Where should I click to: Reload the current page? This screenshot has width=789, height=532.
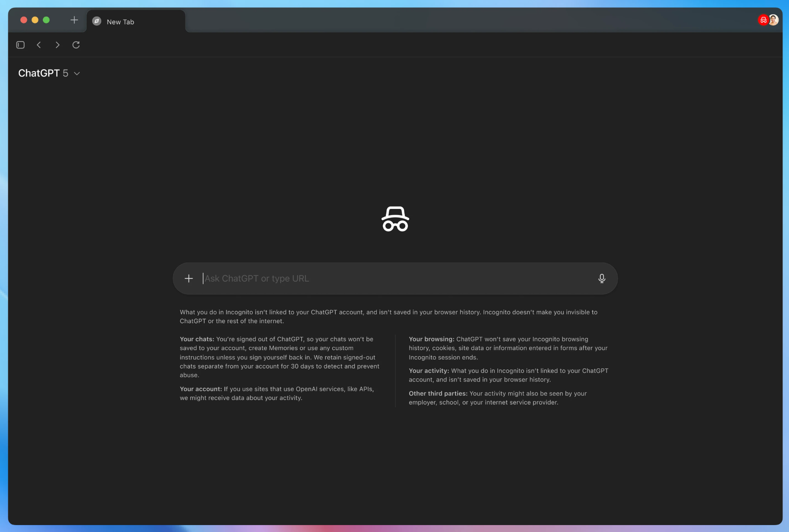(76, 45)
